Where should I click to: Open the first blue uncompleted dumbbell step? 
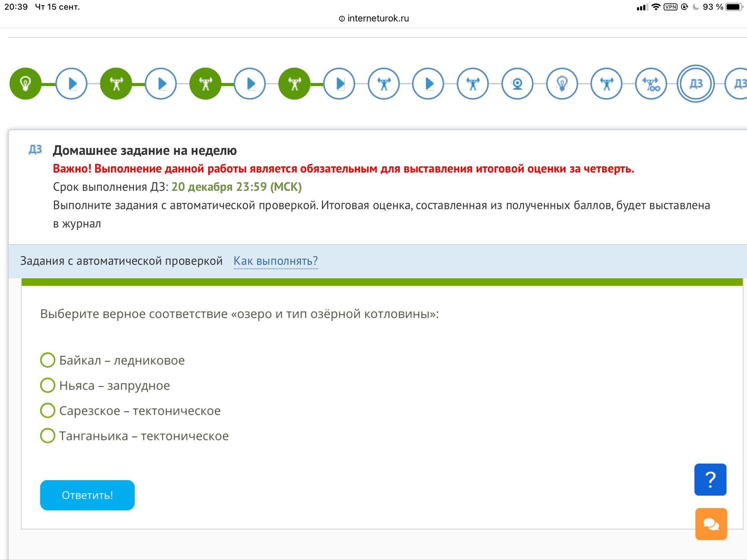coord(384,84)
